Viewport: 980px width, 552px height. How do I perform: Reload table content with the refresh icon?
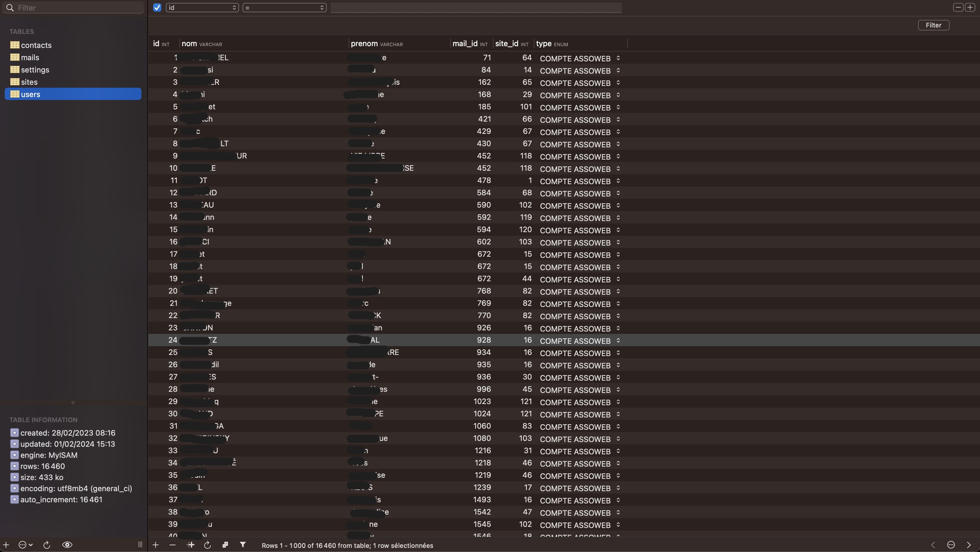coord(207,545)
